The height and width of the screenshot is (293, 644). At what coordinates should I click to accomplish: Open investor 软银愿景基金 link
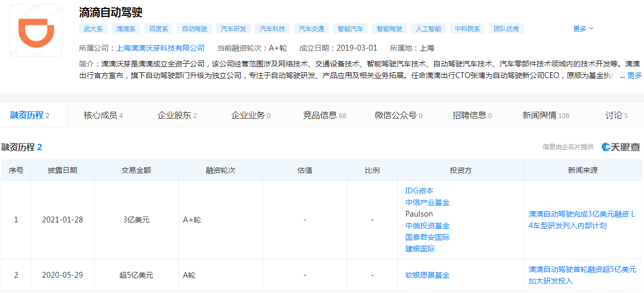pos(427,275)
